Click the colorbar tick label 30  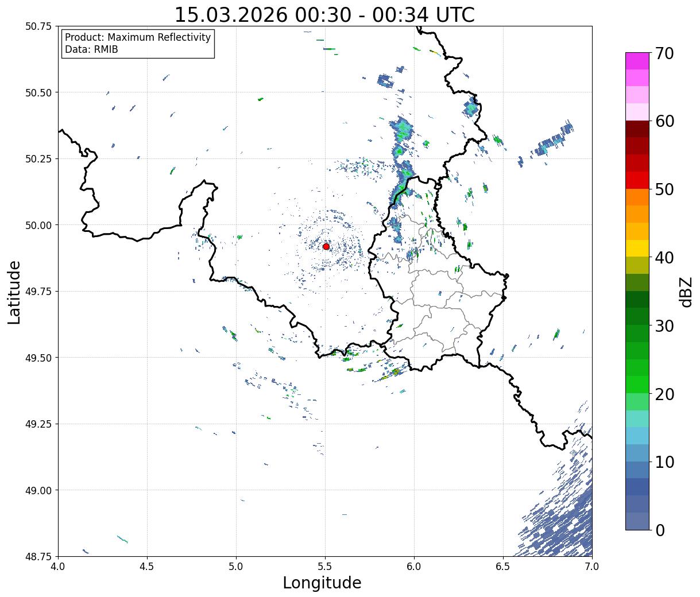(x=664, y=325)
